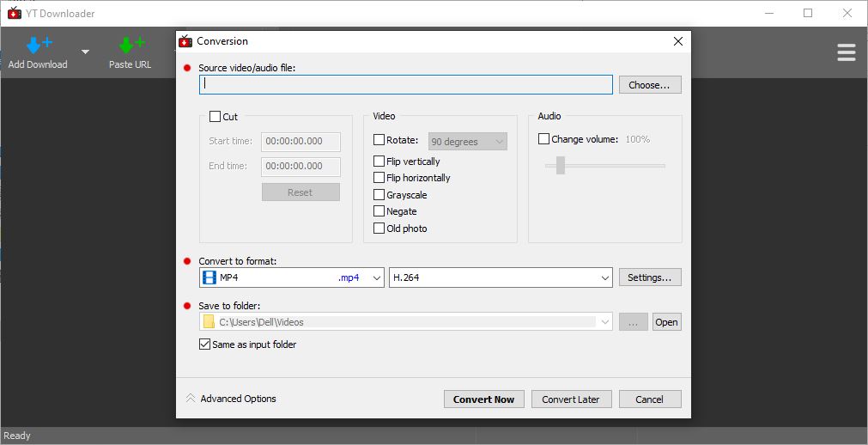Click the yellow folder icon in save path
Viewport: 868px width, 445px height.
(x=209, y=322)
